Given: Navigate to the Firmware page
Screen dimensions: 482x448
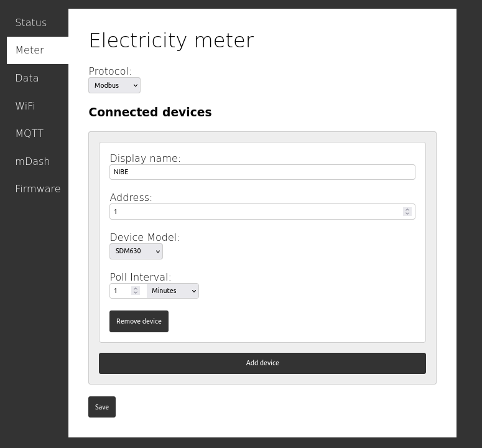Looking at the screenshot, I should [37, 189].
